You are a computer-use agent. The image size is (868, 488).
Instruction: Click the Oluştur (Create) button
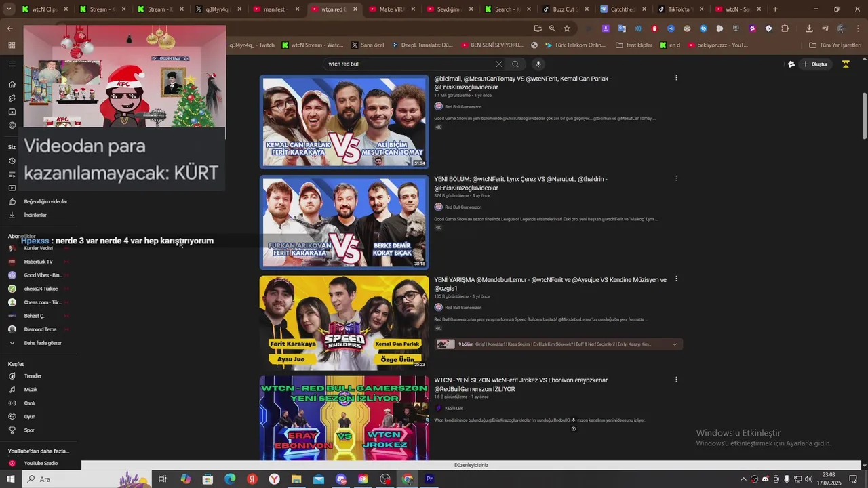point(815,64)
